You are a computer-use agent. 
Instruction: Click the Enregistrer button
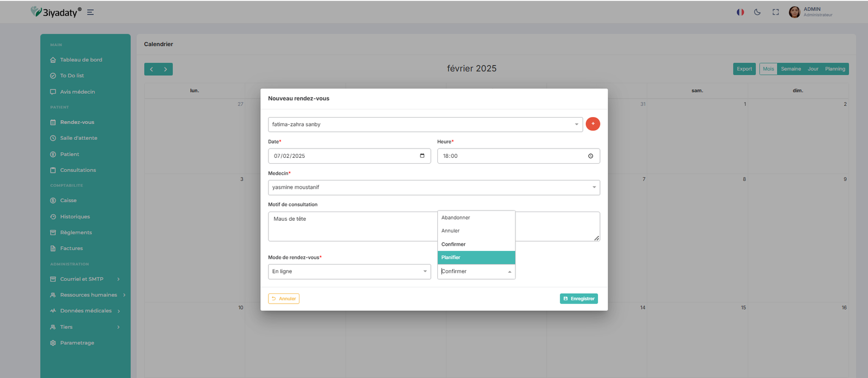click(x=578, y=299)
